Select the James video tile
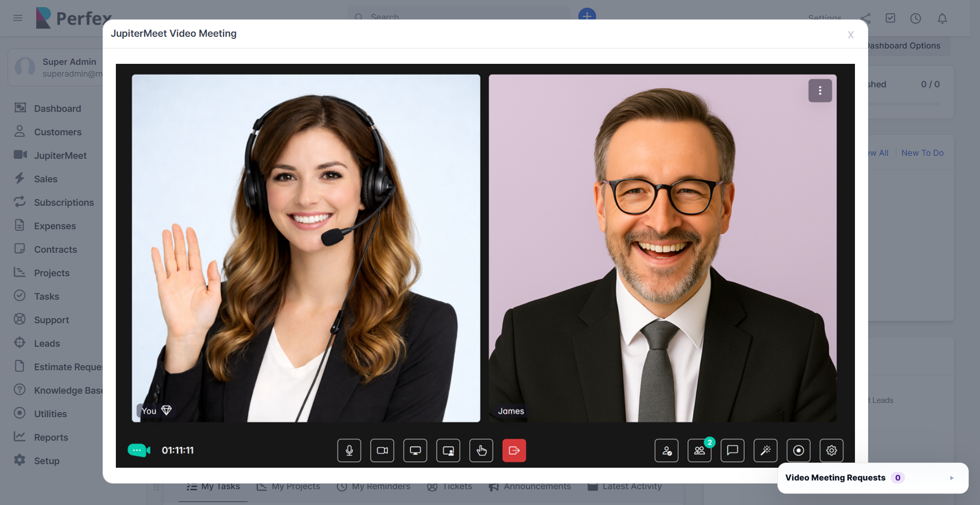The image size is (980, 505). (x=663, y=248)
